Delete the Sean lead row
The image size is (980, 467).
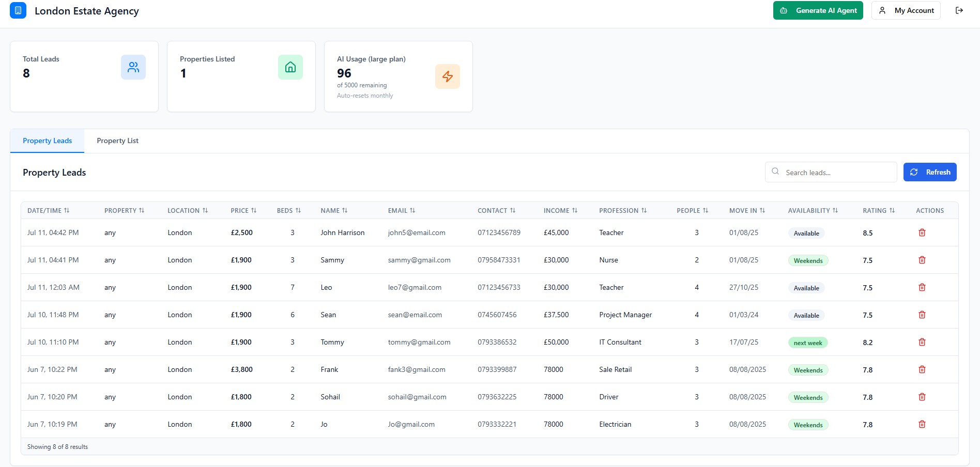(922, 315)
